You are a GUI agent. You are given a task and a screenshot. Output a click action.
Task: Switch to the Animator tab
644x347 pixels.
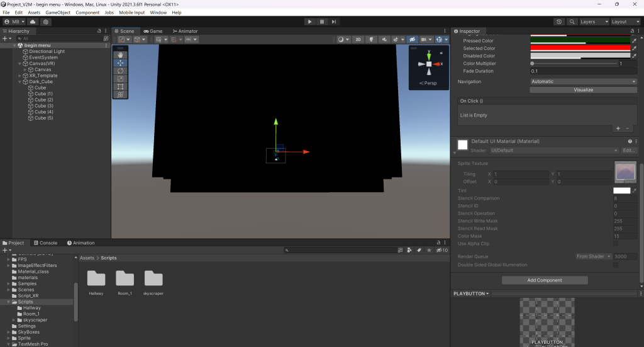(186, 31)
